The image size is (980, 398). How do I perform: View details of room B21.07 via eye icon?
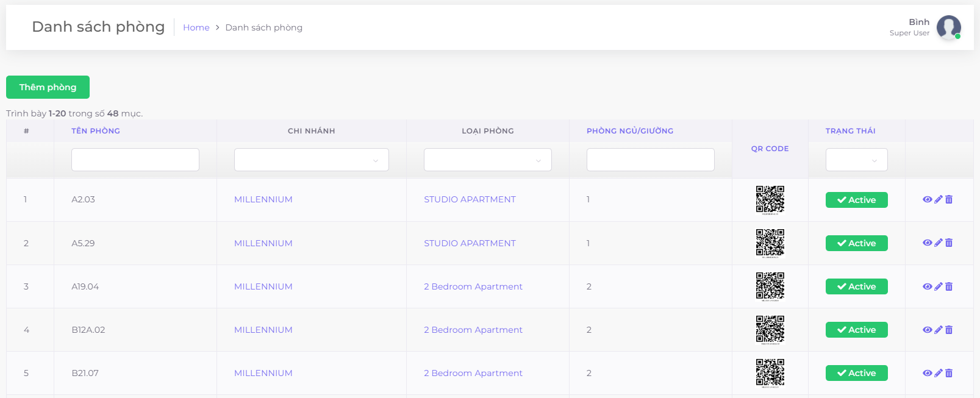pyautogui.click(x=927, y=373)
